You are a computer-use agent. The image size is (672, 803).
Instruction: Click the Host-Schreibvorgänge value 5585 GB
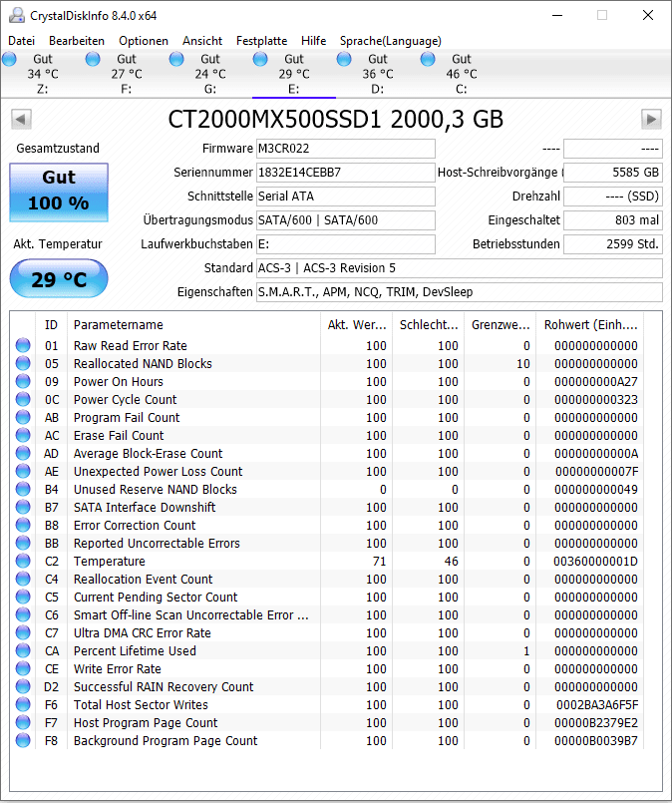612,172
